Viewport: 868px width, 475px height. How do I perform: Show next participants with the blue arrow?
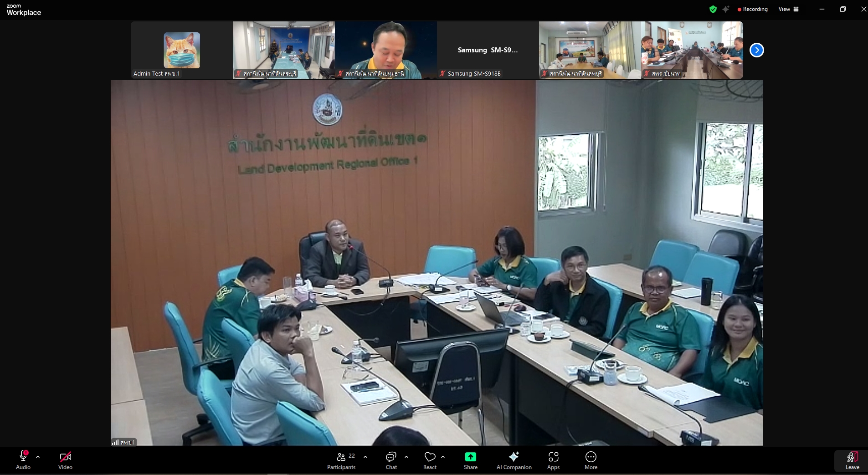pos(756,50)
